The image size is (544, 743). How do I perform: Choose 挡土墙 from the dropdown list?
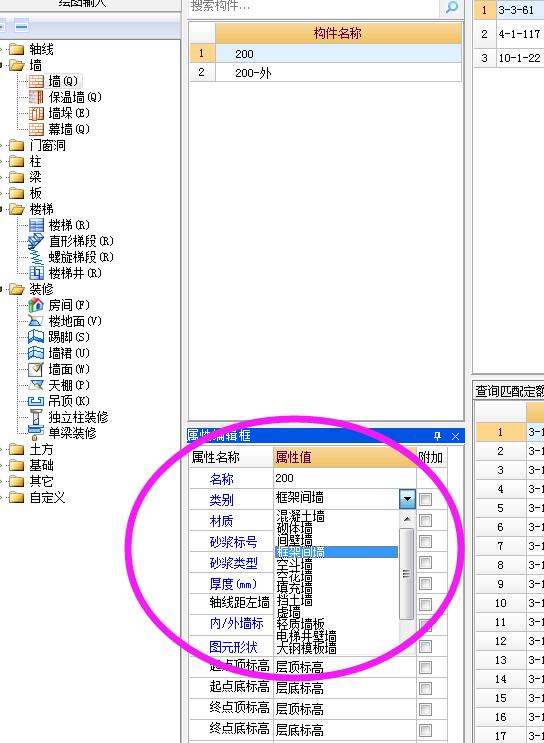point(295,600)
